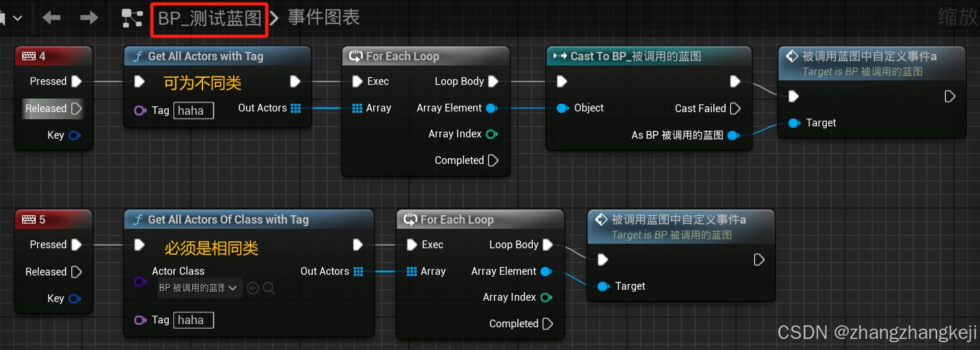Select the Cast To BP_被调用的蓝图 node header
The image size is (980, 350).
pos(649,56)
